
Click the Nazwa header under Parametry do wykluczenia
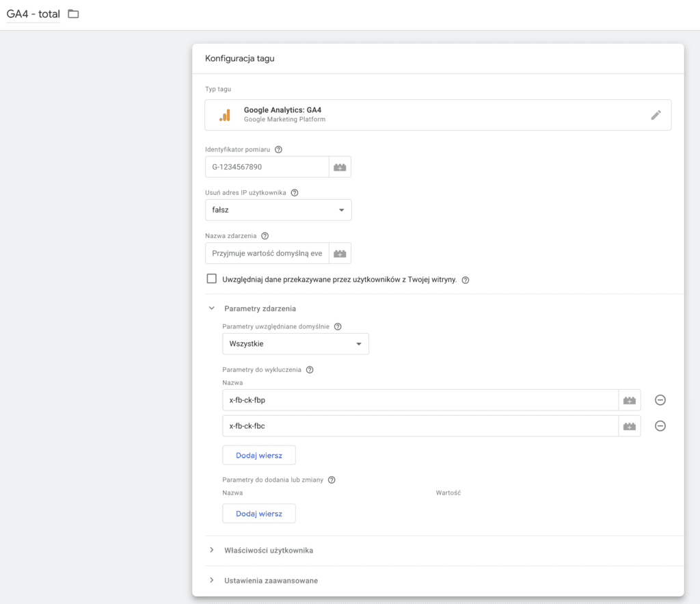[x=232, y=383]
